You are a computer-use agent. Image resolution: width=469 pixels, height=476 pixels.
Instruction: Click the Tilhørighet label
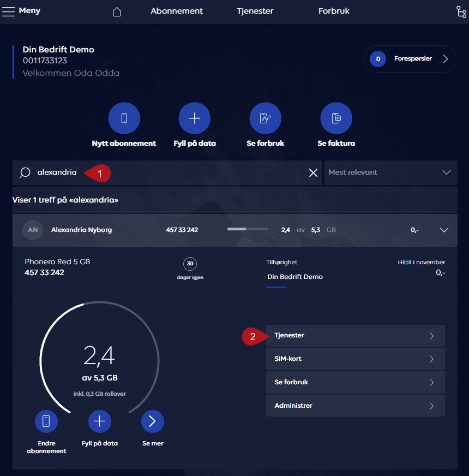281,262
